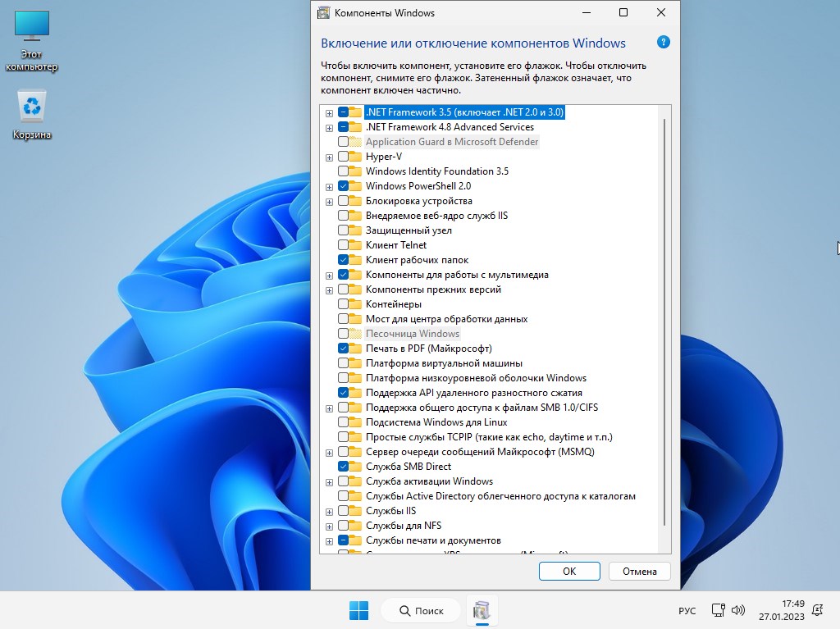Click folder icon beside Платформа виртуальной машины
840x629 pixels.
355,362
